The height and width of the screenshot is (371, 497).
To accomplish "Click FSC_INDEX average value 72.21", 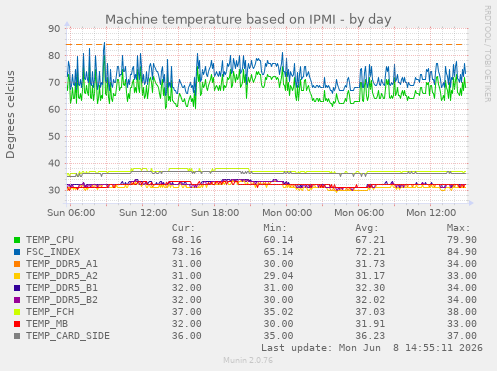I will pyautogui.click(x=370, y=252).
